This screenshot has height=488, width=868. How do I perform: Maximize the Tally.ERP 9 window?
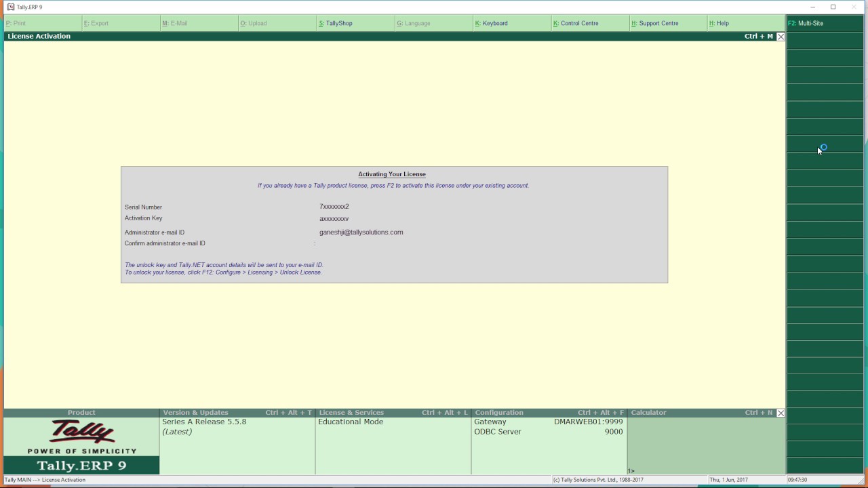(833, 7)
